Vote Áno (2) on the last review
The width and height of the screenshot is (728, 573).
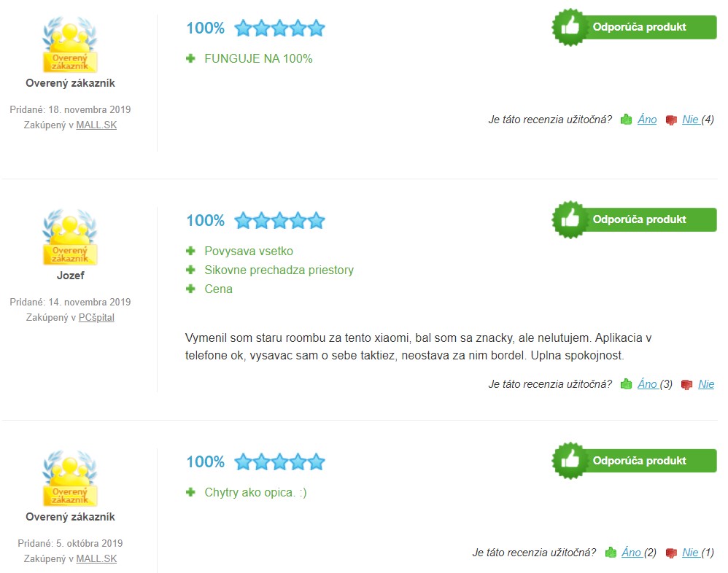639,552
